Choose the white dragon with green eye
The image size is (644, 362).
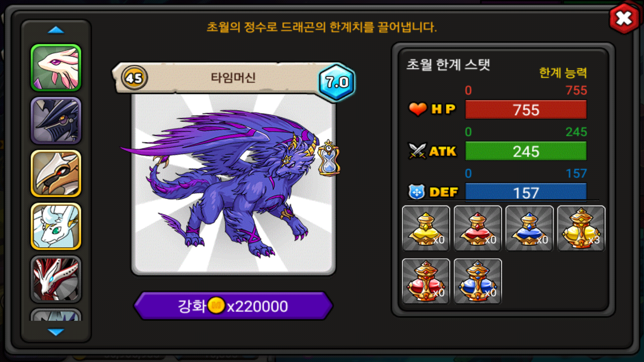click(56, 226)
